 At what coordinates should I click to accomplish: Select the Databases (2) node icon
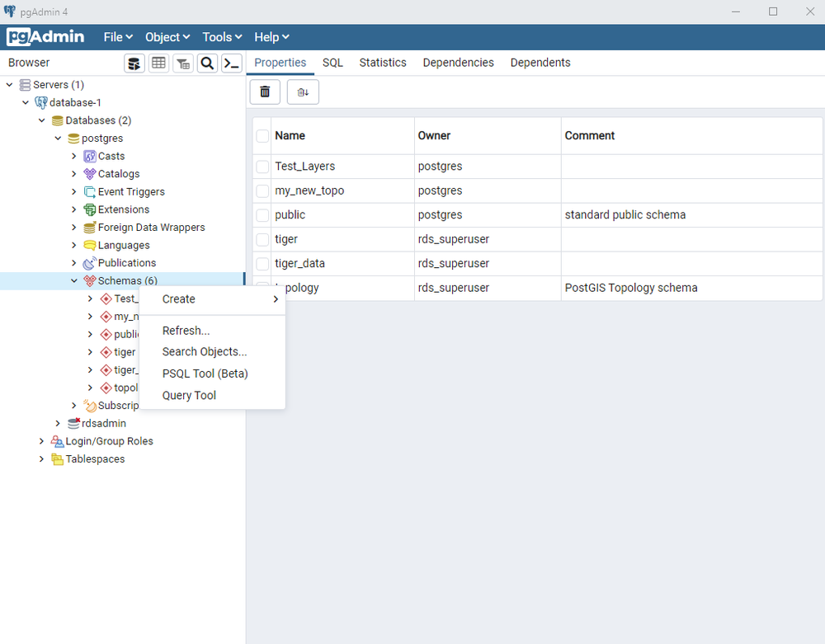coord(58,120)
